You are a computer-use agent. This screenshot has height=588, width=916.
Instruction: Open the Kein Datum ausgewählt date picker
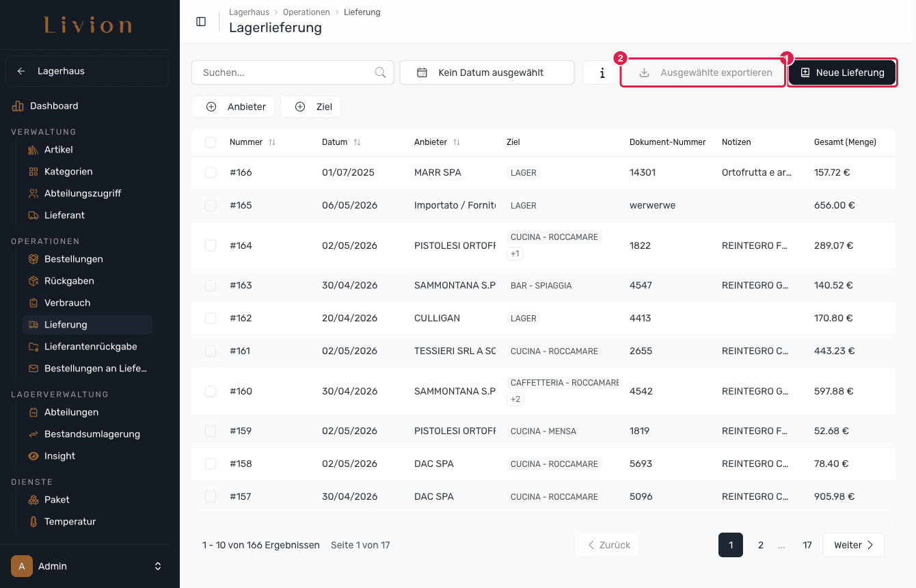[487, 72]
